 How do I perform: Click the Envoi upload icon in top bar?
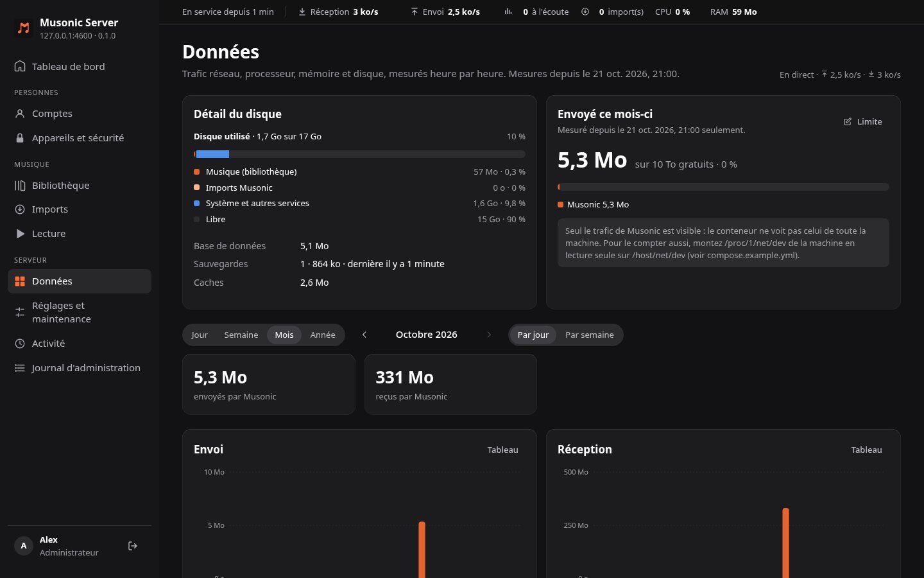click(x=415, y=12)
